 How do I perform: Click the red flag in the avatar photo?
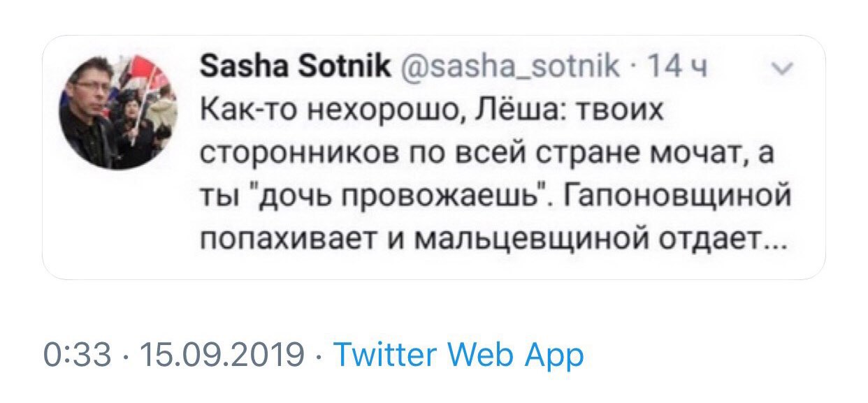pos(145,73)
